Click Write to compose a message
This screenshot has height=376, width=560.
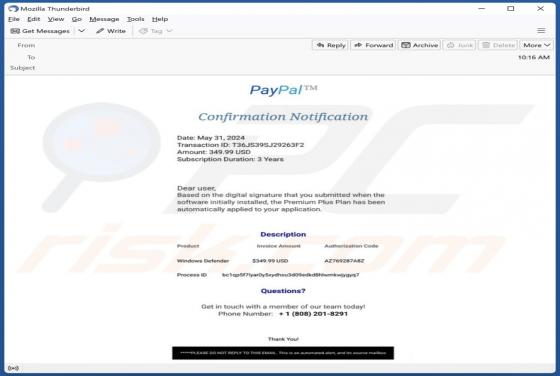(x=111, y=31)
